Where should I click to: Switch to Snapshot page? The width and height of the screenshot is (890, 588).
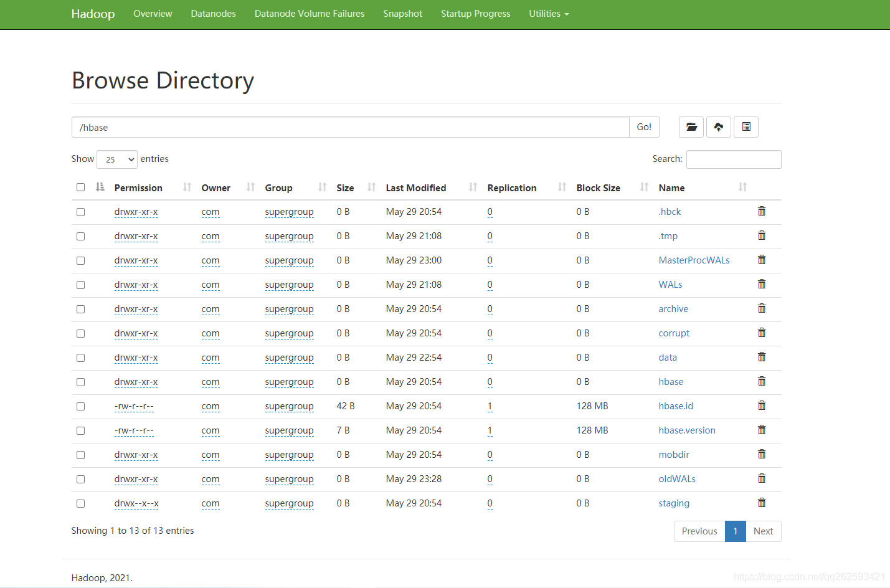click(402, 14)
